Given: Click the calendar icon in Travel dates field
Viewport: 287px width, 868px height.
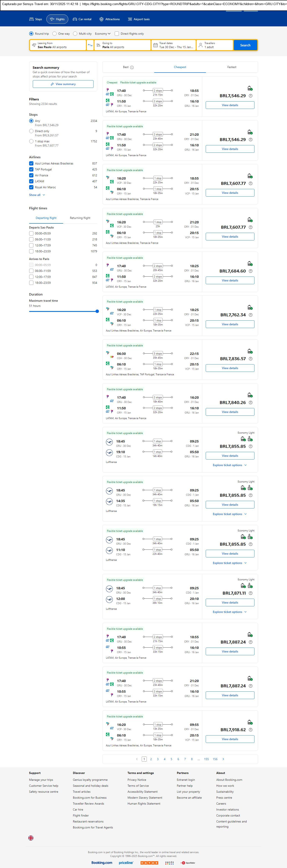Looking at the screenshot, I should tap(155, 45).
